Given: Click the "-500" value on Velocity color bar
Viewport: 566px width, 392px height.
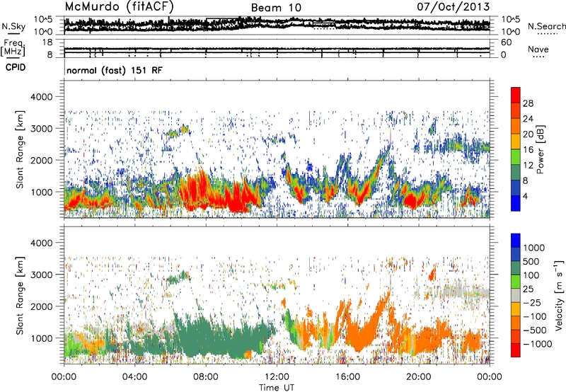Looking at the screenshot, I should pos(535,330).
